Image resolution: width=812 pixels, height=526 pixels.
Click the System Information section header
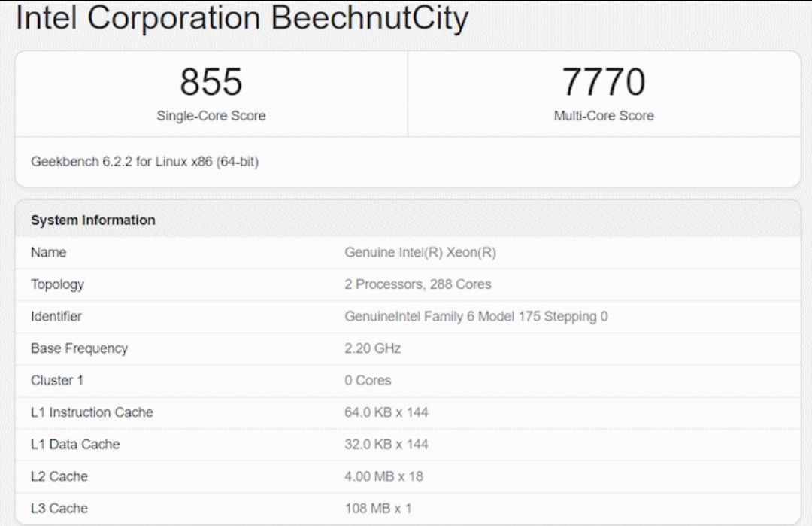[92, 220]
